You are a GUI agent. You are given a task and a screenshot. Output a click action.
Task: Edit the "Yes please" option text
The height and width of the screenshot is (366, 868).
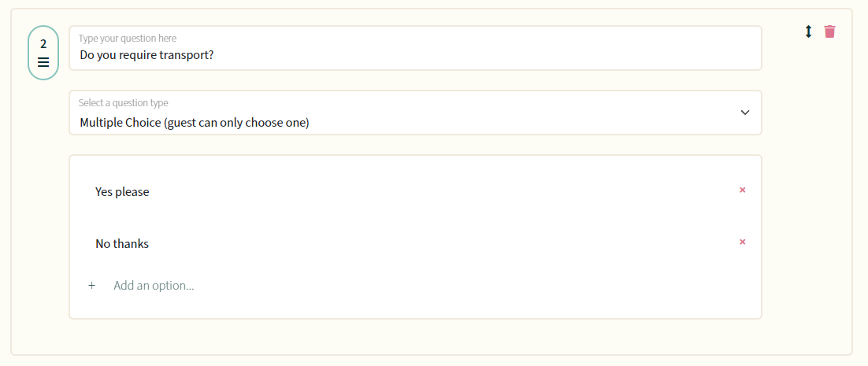122,192
